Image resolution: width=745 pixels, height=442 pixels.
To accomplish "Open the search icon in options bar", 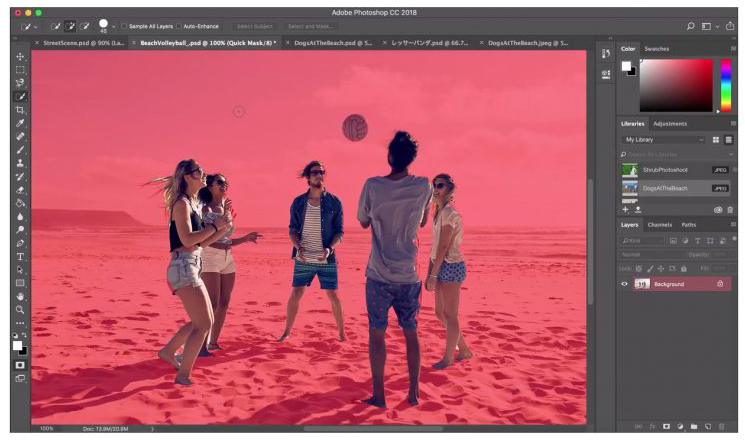I will click(690, 25).
